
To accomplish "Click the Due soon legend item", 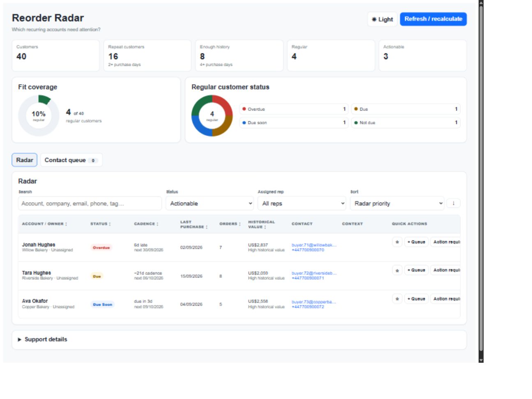I will (294, 123).
